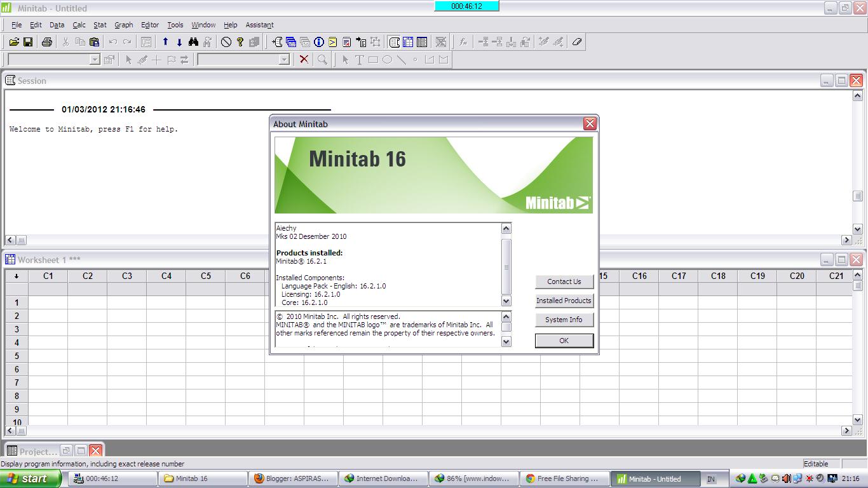Viewport: 868px width, 488px height.
Task: Open the Stat menu
Action: pyautogui.click(x=100, y=25)
